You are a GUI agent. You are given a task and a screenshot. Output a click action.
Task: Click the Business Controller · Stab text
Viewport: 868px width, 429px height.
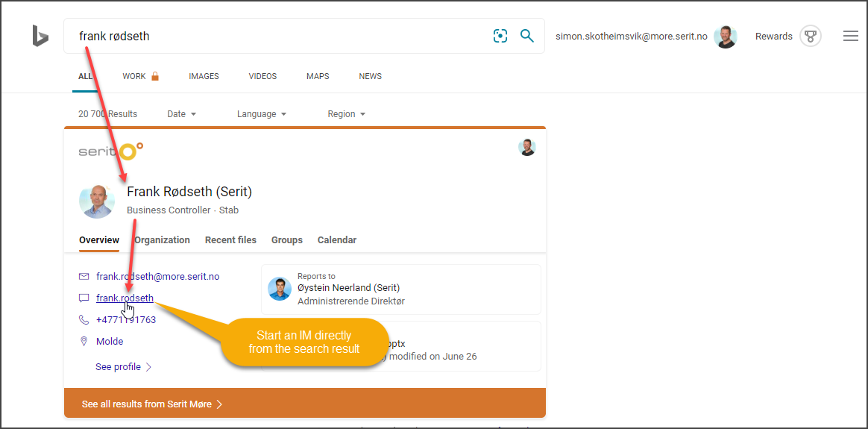[183, 210]
